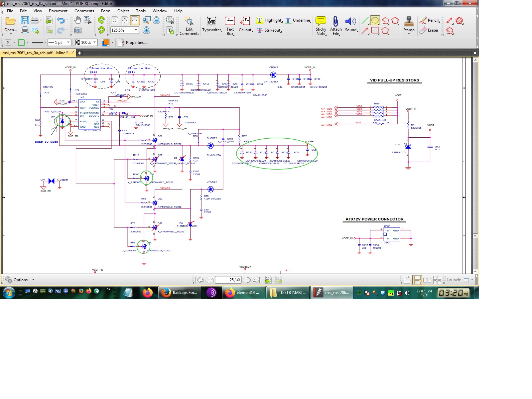Click the orange fill color swatch
The image size is (532, 399).
pyautogui.click(x=105, y=43)
